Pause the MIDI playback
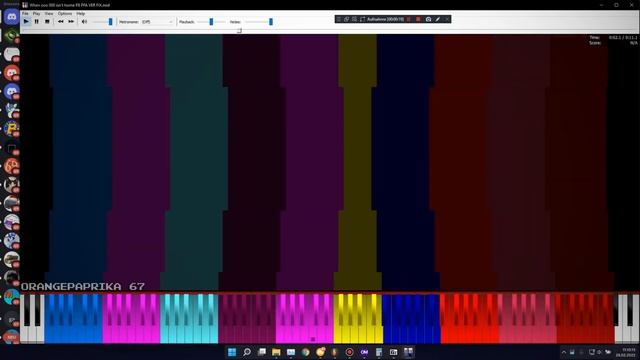 (36, 22)
